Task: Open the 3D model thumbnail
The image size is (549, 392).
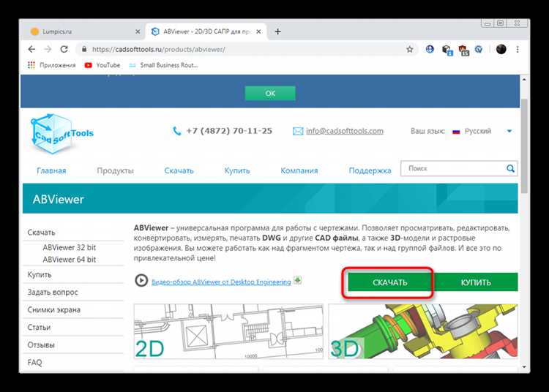Action: point(423,331)
